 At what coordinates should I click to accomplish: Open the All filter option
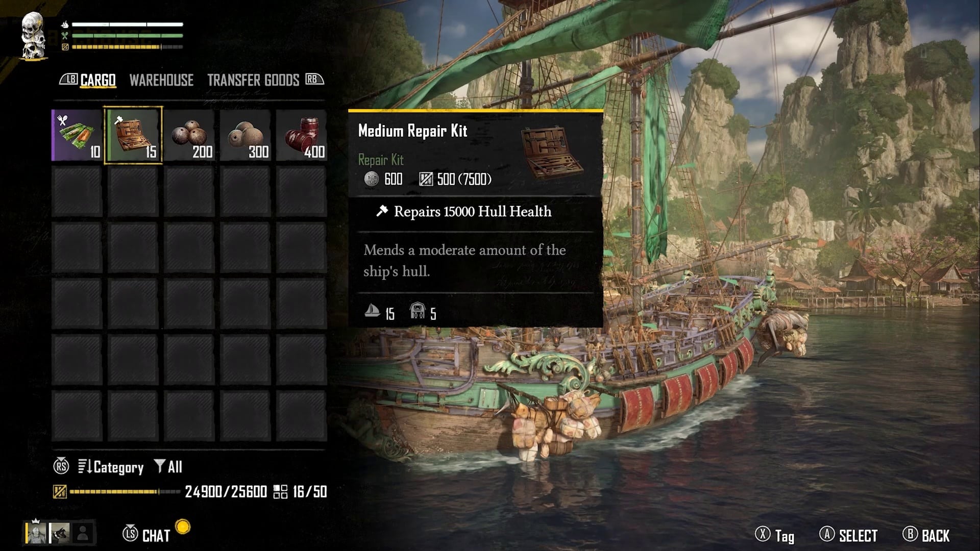pyautogui.click(x=168, y=467)
